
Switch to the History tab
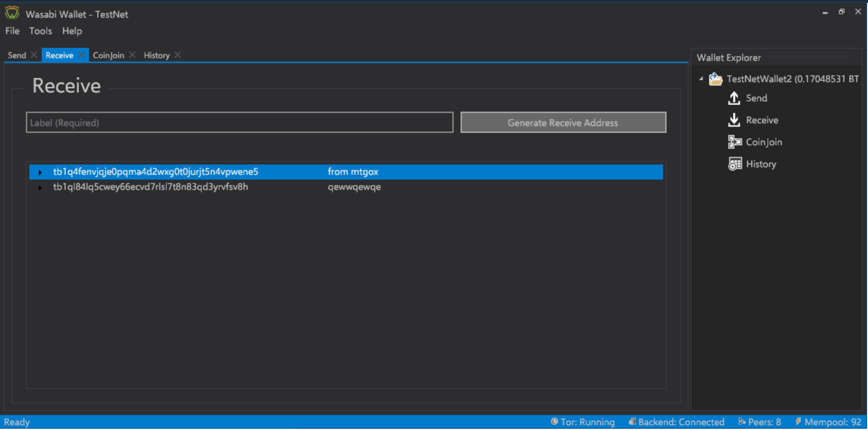point(157,55)
